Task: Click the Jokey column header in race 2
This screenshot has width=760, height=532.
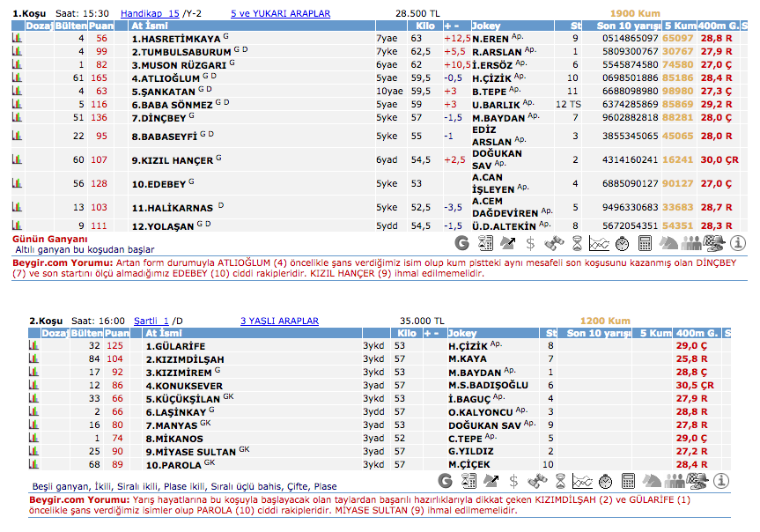Action: (x=462, y=334)
